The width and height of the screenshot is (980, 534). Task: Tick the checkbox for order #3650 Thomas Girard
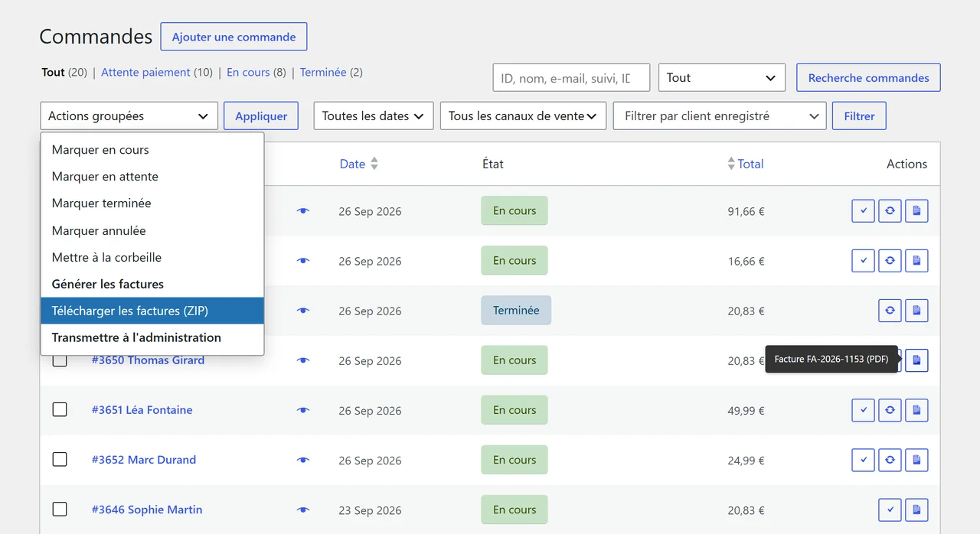tap(60, 360)
